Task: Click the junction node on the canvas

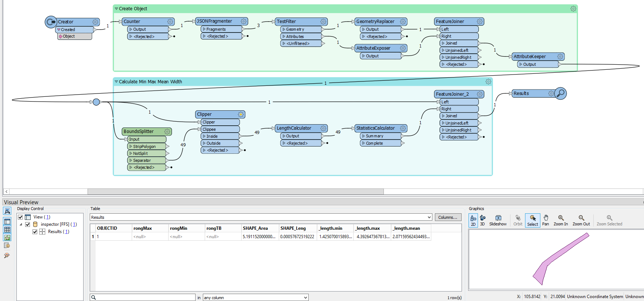Action: click(96, 102)
